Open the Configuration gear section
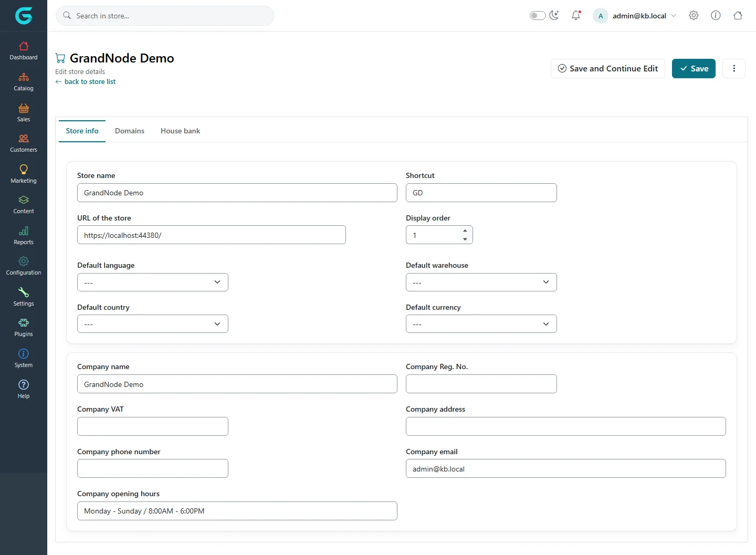The height and width of the screenshot is (555, 756). pos(24,266)
